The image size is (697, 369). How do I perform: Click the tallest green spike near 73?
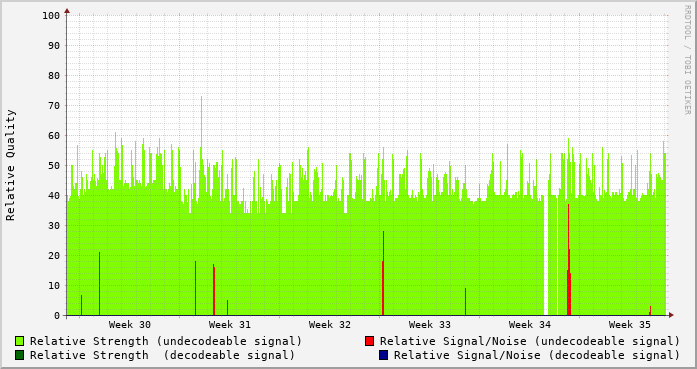point(201,116)
